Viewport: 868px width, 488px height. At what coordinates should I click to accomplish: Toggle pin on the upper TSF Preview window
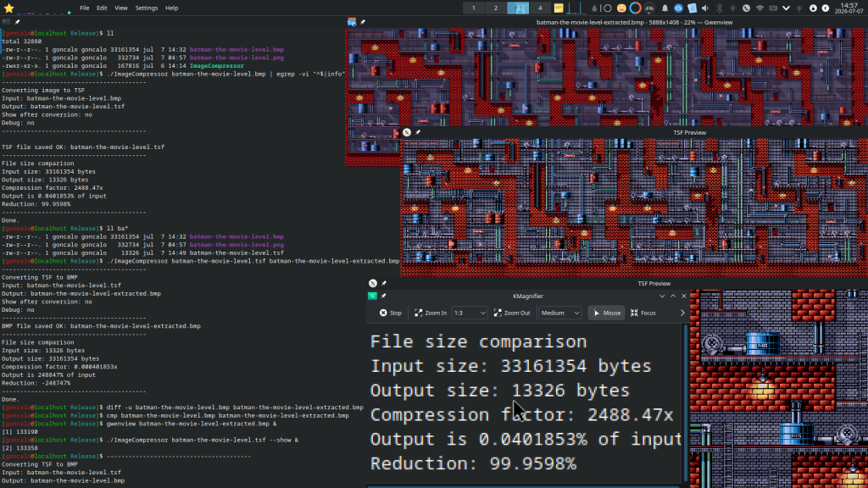(418, 132)
